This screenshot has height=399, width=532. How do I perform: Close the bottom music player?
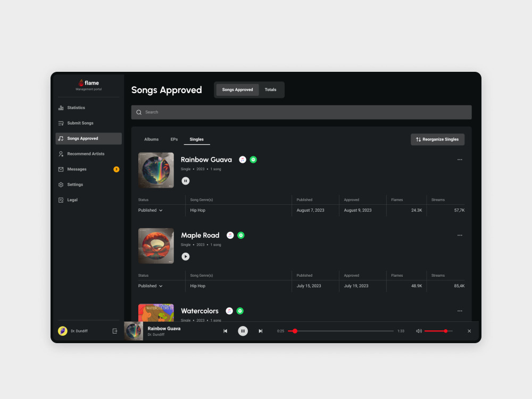point(469,331)
